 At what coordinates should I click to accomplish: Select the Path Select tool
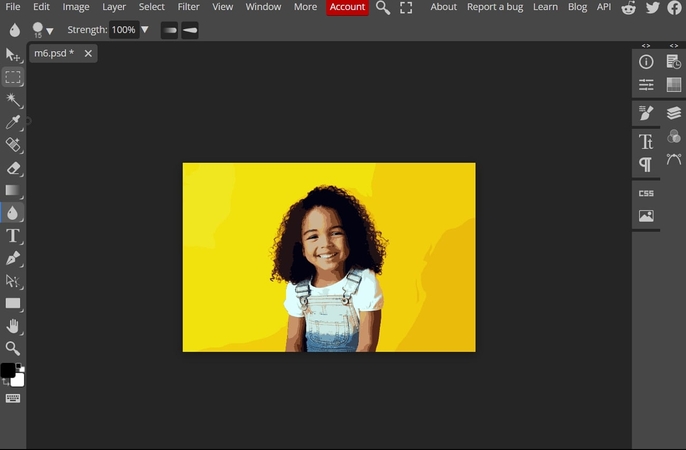13,281
